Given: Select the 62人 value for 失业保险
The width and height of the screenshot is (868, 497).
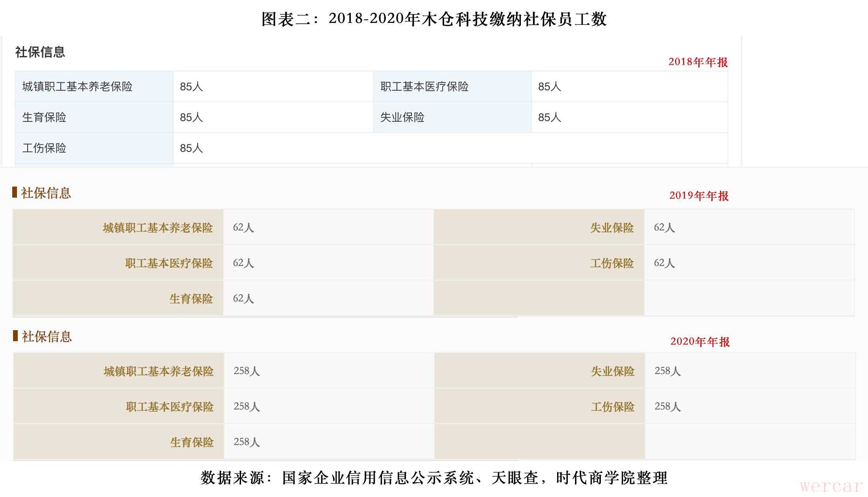Looking at the screenshot, I should 664,227.
